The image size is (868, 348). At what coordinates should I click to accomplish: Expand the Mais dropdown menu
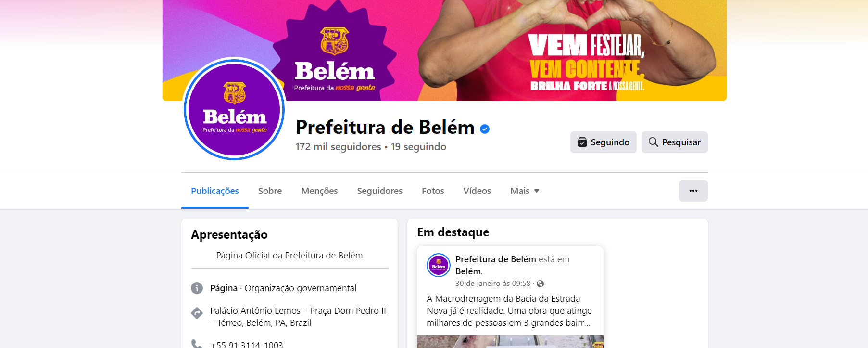[x=525, y=191]
